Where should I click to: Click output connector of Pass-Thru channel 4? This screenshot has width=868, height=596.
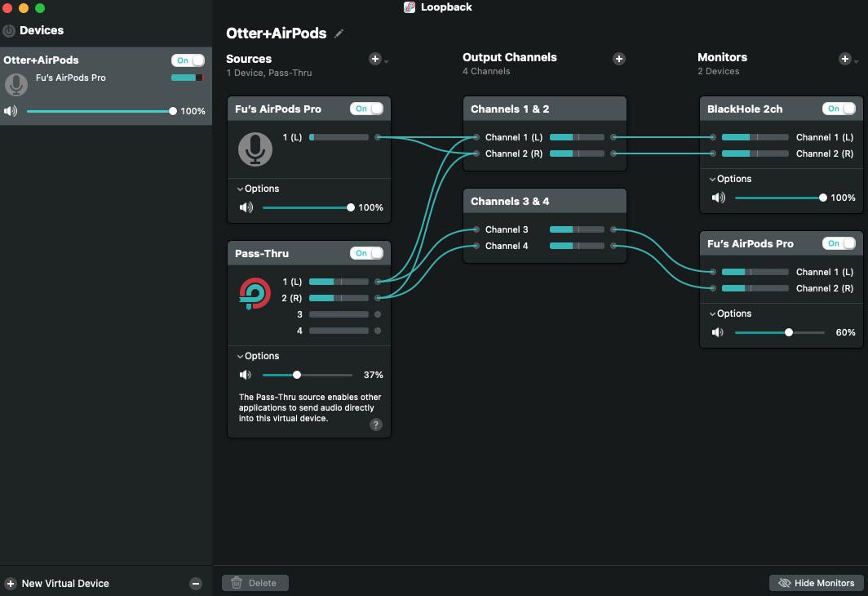coord(378,331)
